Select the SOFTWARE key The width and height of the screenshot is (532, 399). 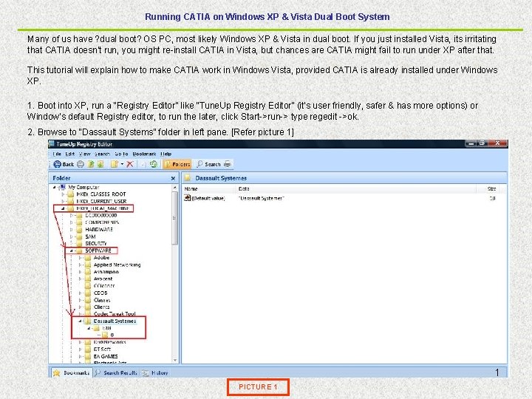[x=98, y=250]
